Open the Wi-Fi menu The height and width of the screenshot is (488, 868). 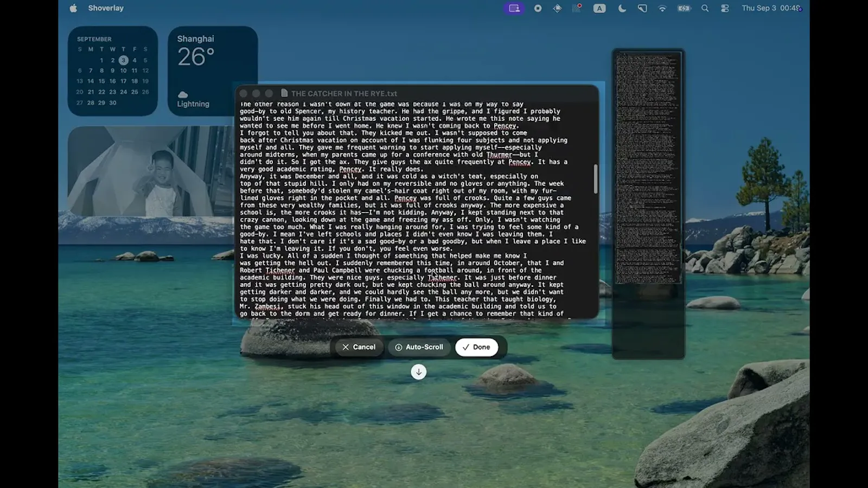click(662, 8)
